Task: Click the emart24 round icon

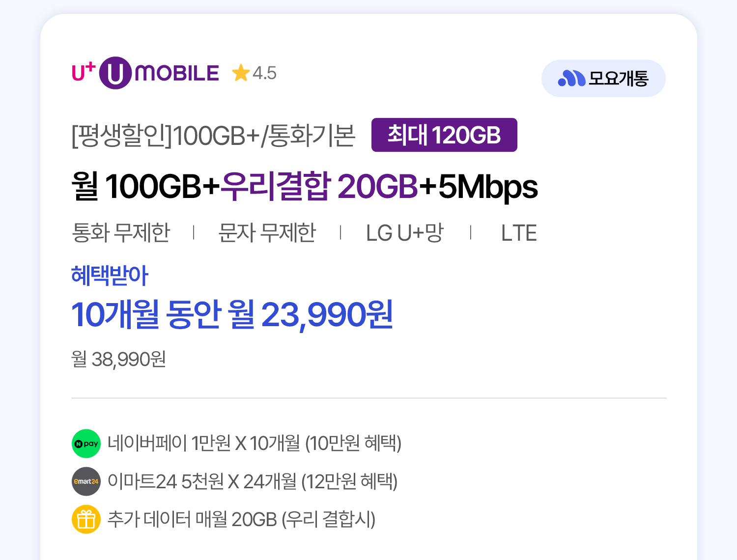Action: (86, 481)
